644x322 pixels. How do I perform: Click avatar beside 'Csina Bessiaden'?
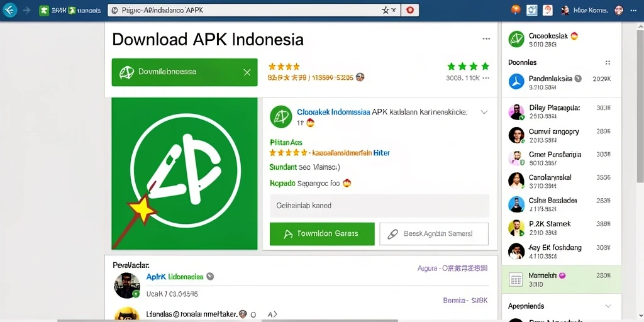pyautogui.click(x=516, y=204)
